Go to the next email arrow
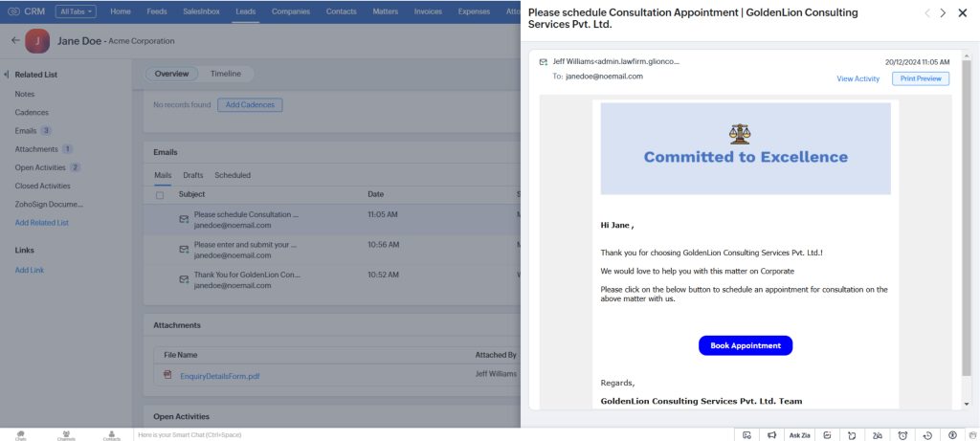This screenshot has height=441, width=980. 943,13
